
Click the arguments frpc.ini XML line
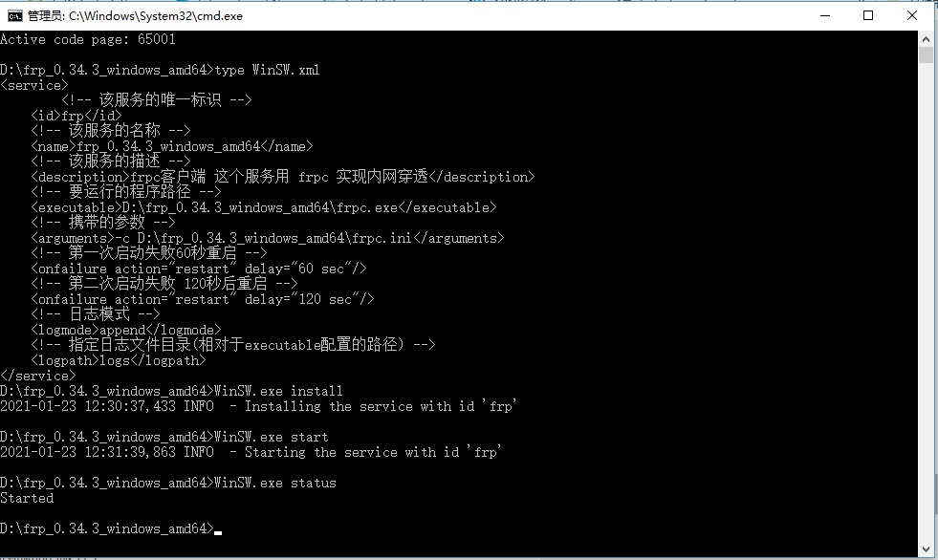[268, 238]
